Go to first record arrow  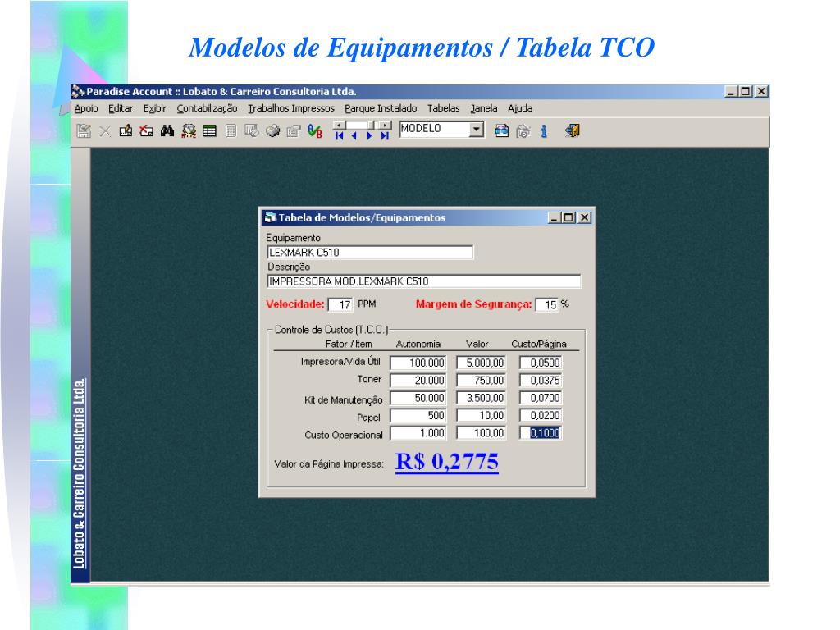click(x=339, y=136)
